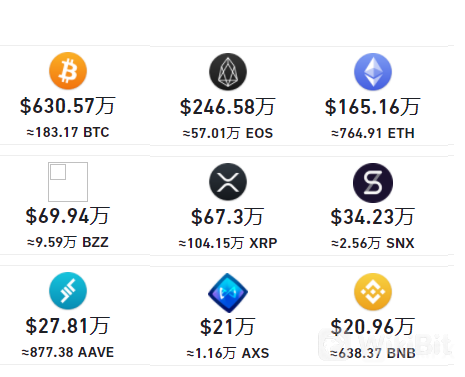The image size is (465, 377).
Task: Open the ≈877.38 AAVE quantity text
Action: pos(68,352)
